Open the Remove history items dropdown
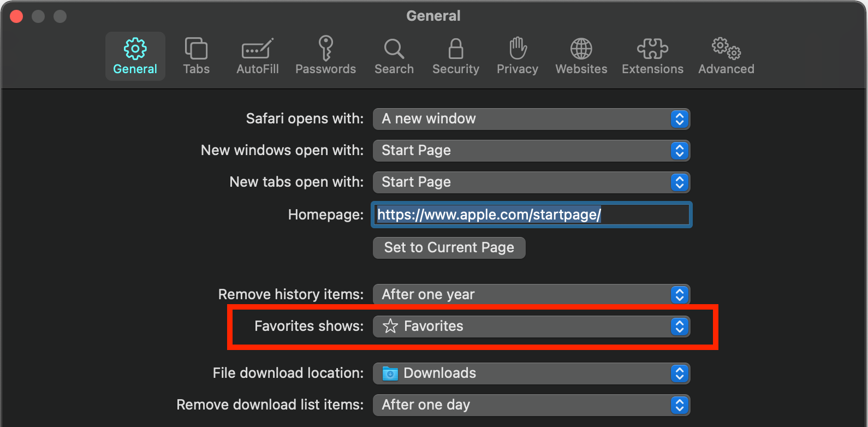The image size is (868, 427). 531,295
